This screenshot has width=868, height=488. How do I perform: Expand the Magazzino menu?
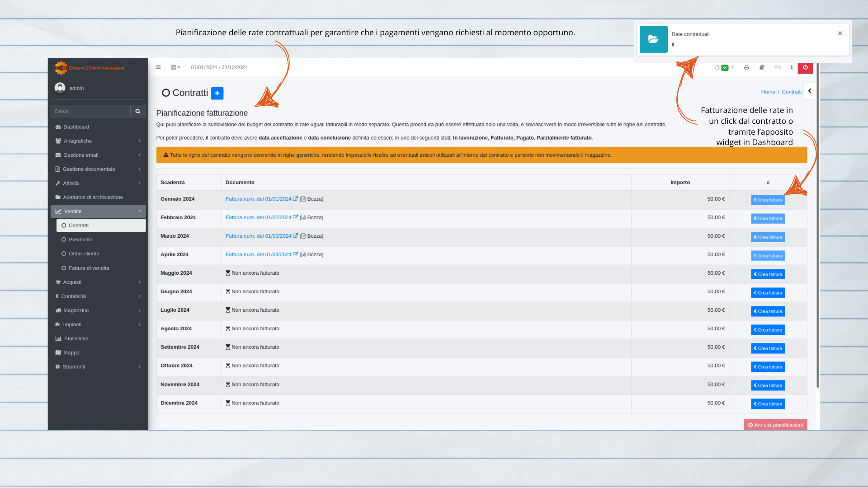pos(98,310)
